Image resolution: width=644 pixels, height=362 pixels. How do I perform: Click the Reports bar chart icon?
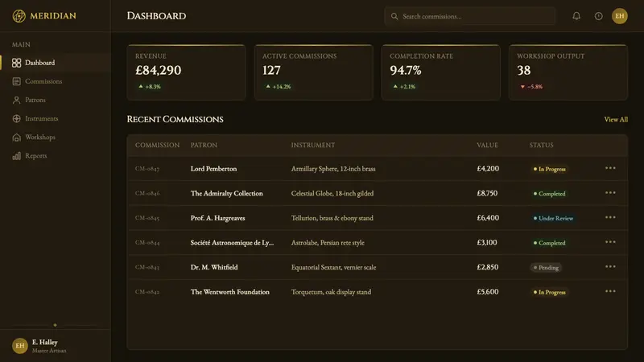tap(16, 155)
